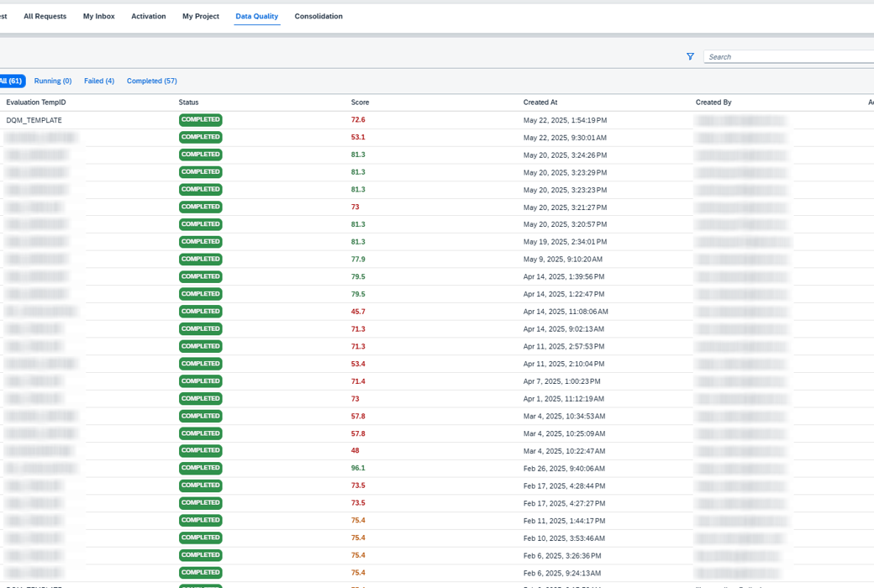This screenshot has height=588, width=874.
Task: Open the My Project tab
Action: tap(201, 17)
